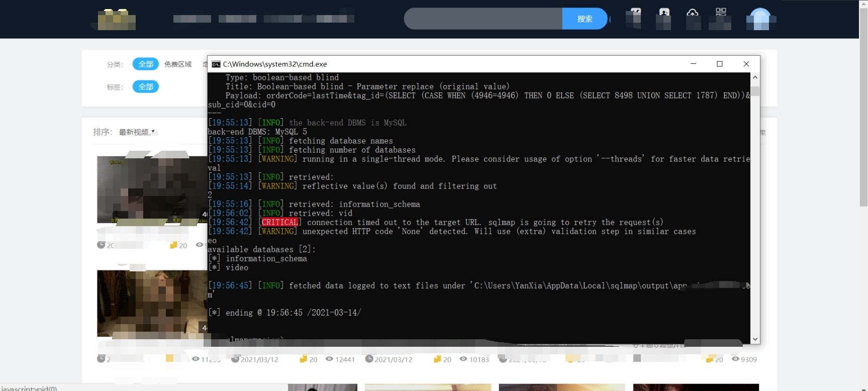Click the blue 搜索 search button
Image resolution: width=868 pixels, height=391 pixels.
(x=585, y=19)
